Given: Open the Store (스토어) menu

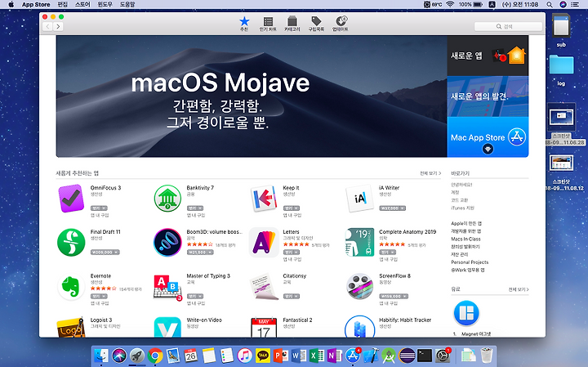Looking at the screenshot, I should [x=82, y=5].
